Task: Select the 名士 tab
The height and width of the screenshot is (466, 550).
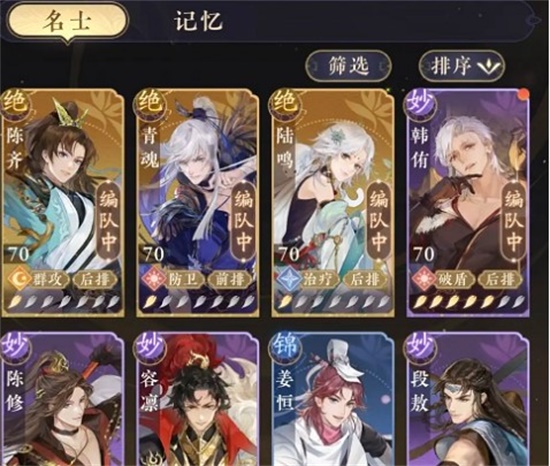Action: pyautogui.click(x=67, y=22)
